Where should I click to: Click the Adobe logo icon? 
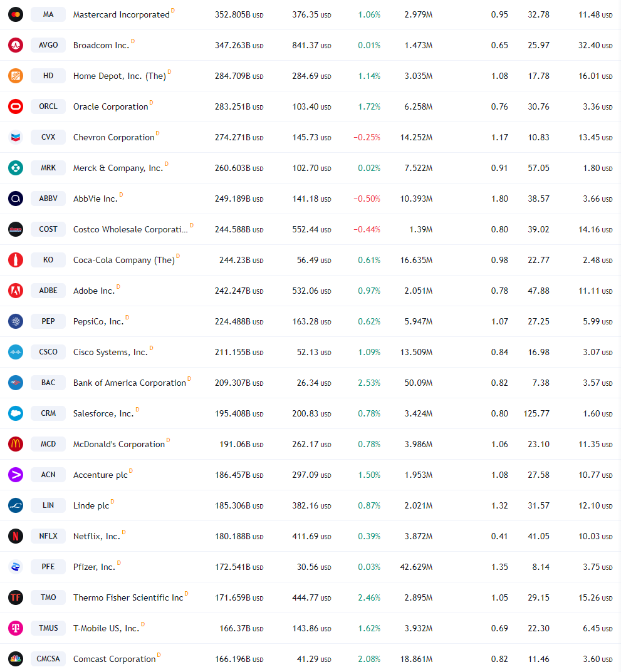click(16, 291)
